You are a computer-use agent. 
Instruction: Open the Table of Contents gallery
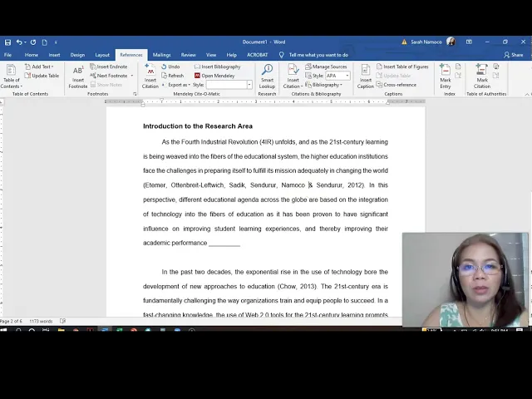tap(11, 76)
